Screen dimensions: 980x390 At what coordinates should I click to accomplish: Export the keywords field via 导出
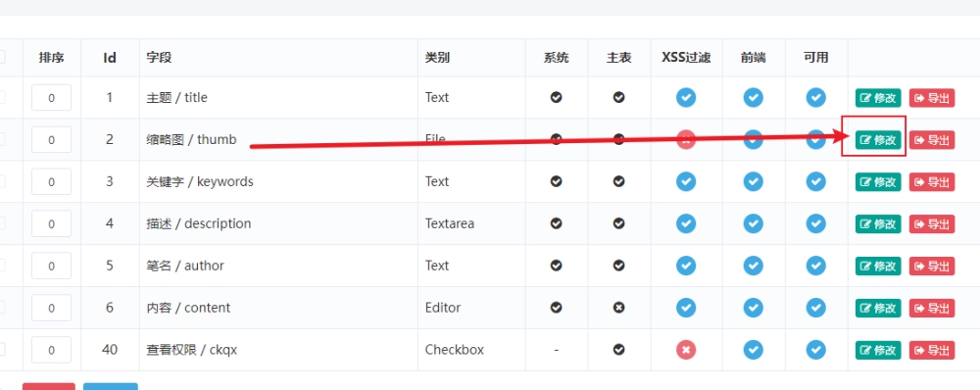pos(932,182)
